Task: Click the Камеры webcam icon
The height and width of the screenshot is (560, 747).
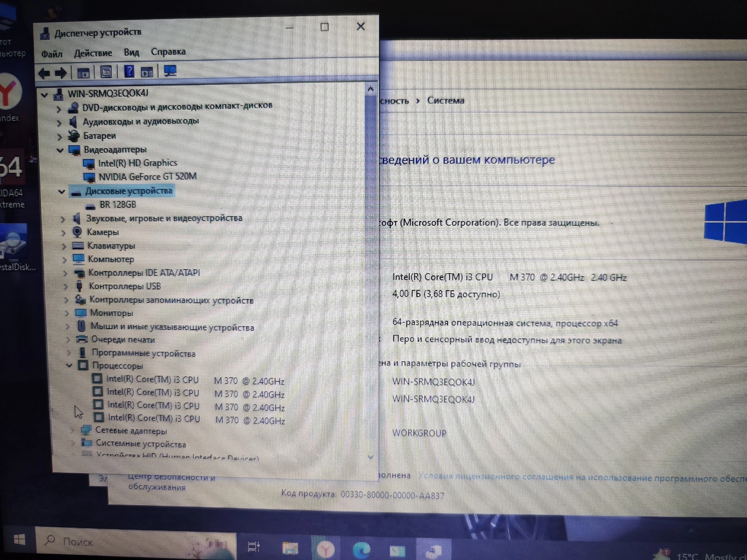Action: [x=77, y=232]
